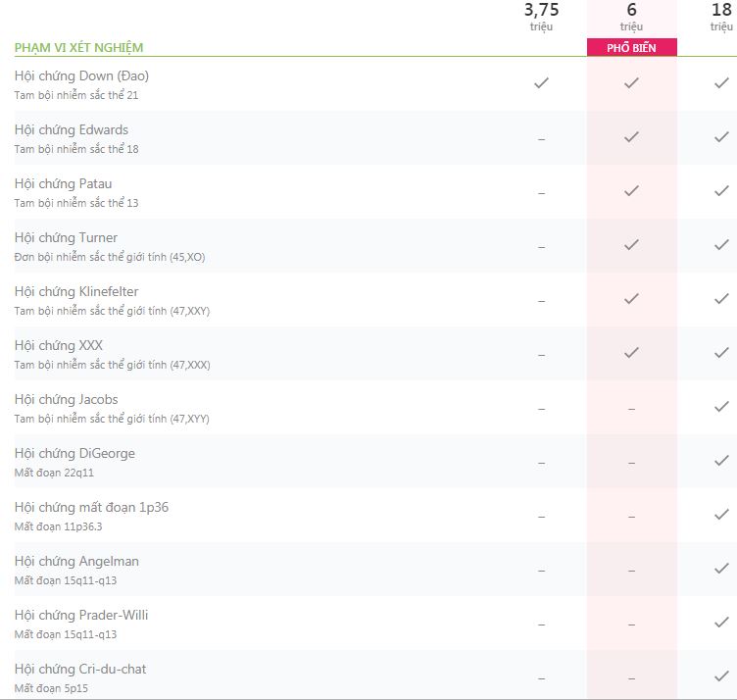Click the Down syndrome checkmark under 3,75 triệu

coord(541,83)
